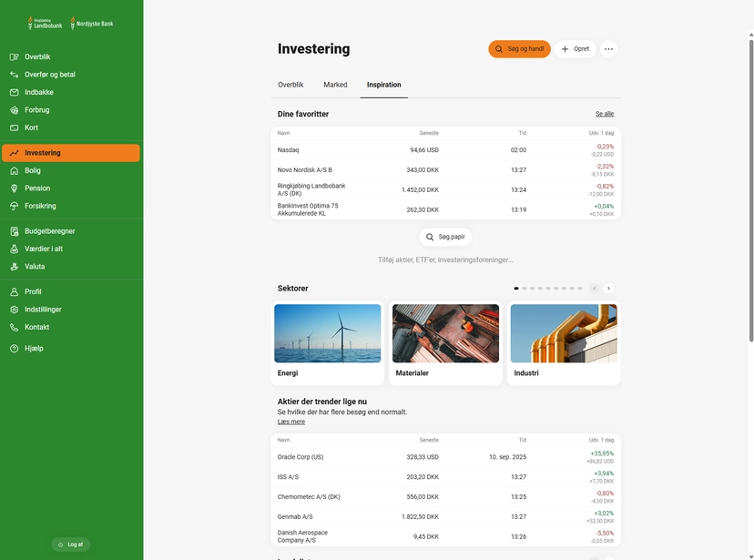
Task: Click the Søg papir search button
Action: click(x=446, y=237)
